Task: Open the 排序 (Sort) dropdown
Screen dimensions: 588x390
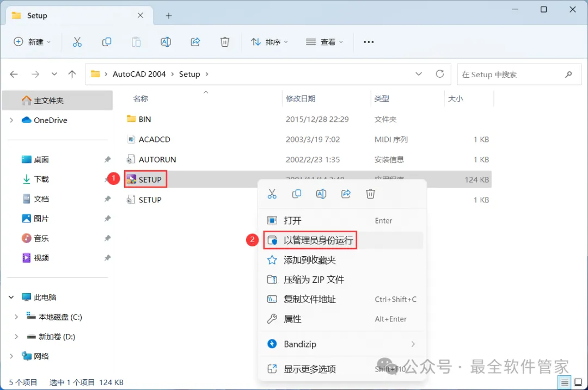Action: (x=269, y=42)
